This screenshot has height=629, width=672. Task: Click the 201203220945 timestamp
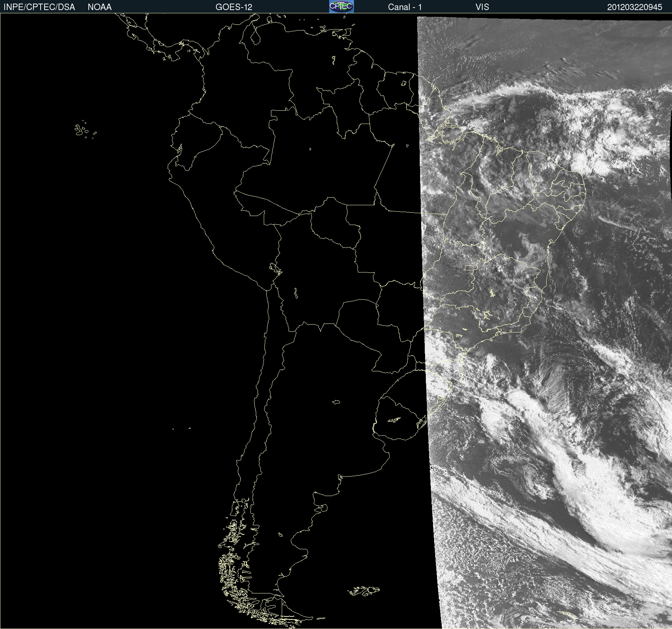point(635,7)
